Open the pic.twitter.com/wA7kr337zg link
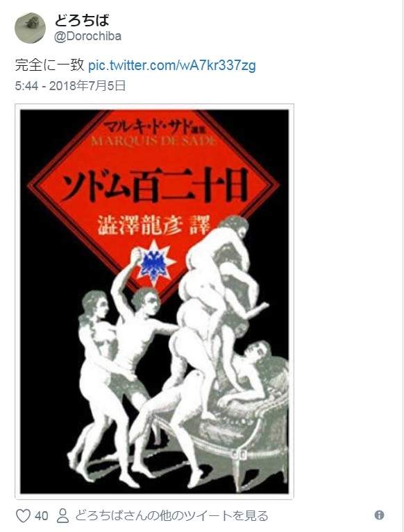Screen dimensions: 404x532 171,65
